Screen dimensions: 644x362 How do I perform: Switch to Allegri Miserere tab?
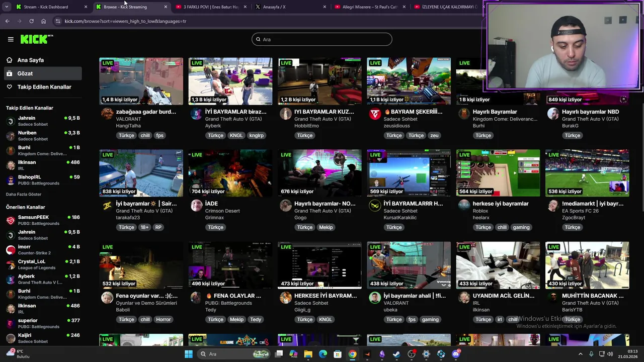[x=370, y=7]
